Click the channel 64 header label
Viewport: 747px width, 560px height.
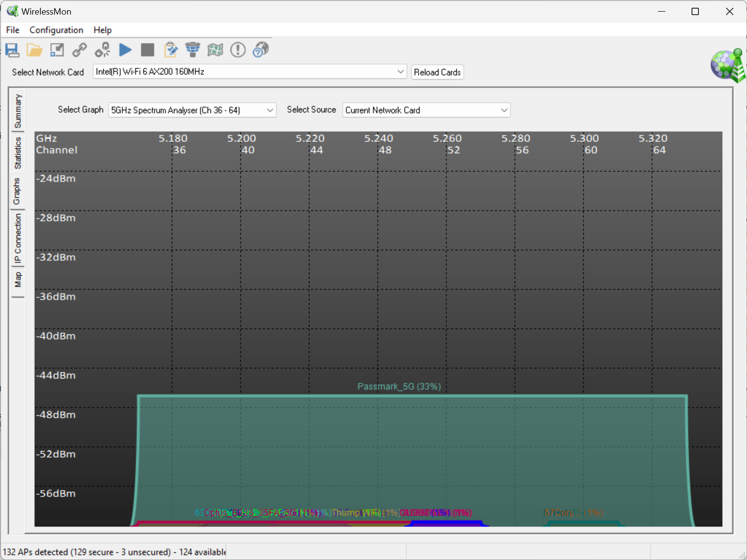click(x=659, y=150)
